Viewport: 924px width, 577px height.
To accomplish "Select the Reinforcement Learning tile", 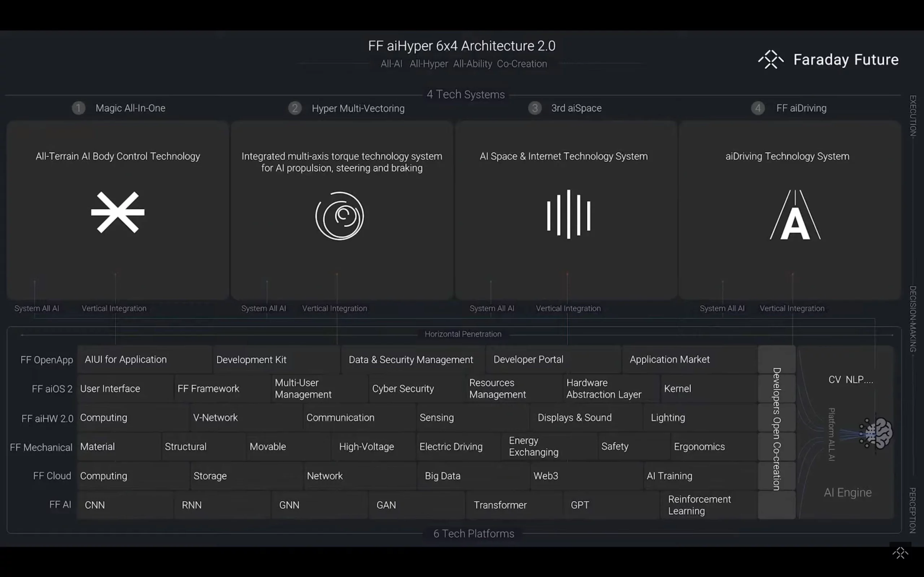I will (x=708, y=505).
